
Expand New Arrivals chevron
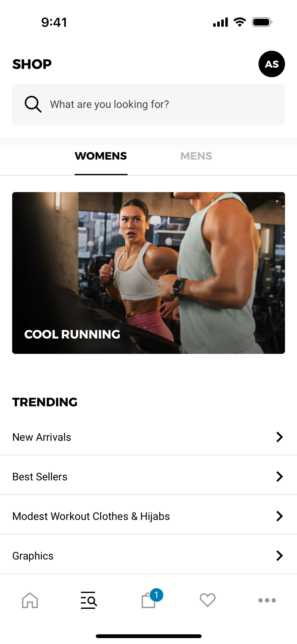click(279, 437)
